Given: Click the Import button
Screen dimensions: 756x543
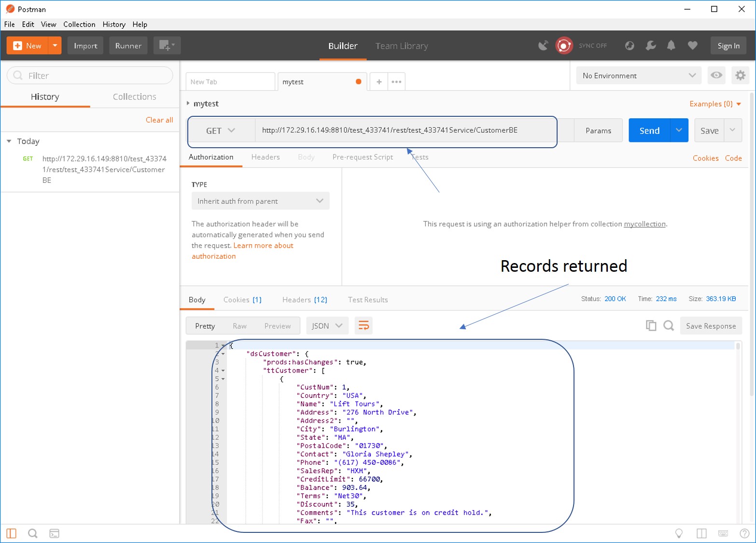Looking at the screenshot, I should (85, 45).
